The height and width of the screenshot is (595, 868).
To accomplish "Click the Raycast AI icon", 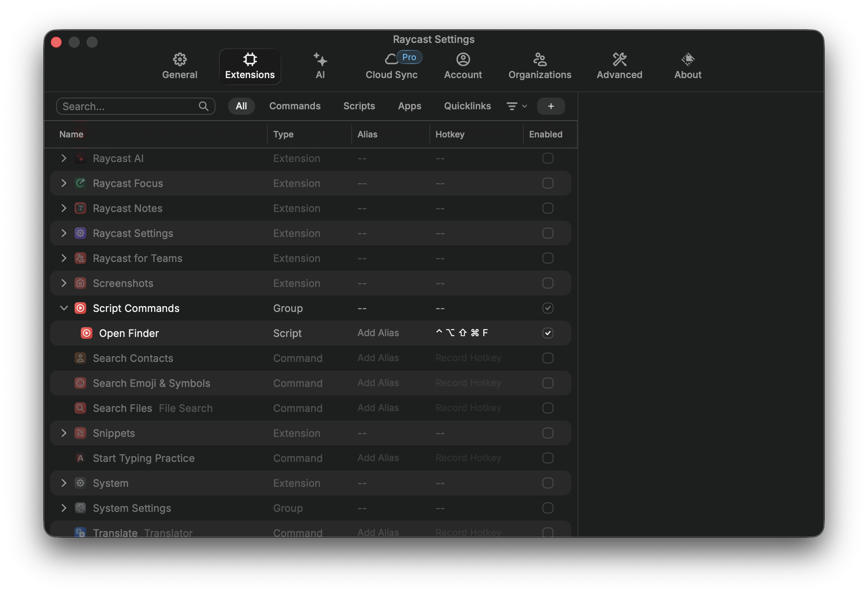I will [x=80, y=158].
